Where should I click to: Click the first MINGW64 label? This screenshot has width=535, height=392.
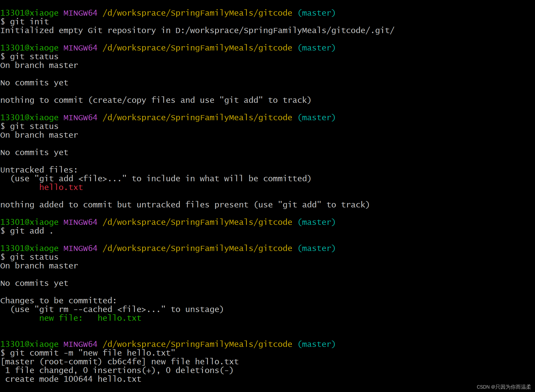point(80,13)
